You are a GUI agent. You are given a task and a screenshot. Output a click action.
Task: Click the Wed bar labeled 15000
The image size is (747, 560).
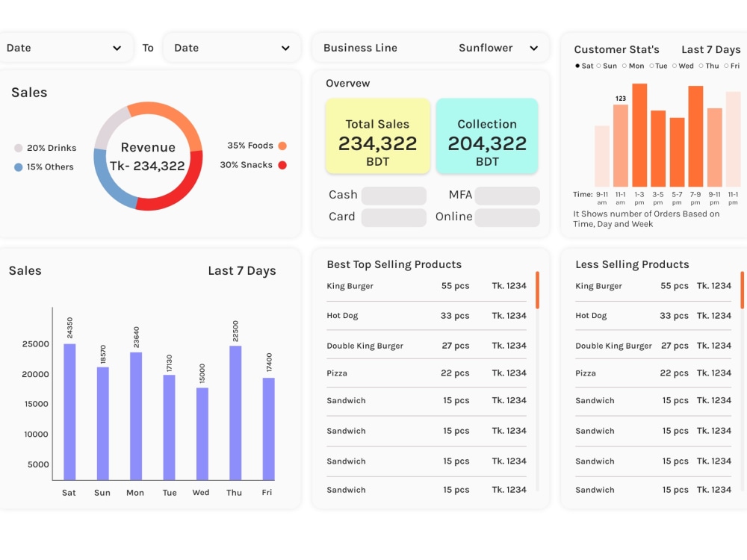[x=202, y=434]
